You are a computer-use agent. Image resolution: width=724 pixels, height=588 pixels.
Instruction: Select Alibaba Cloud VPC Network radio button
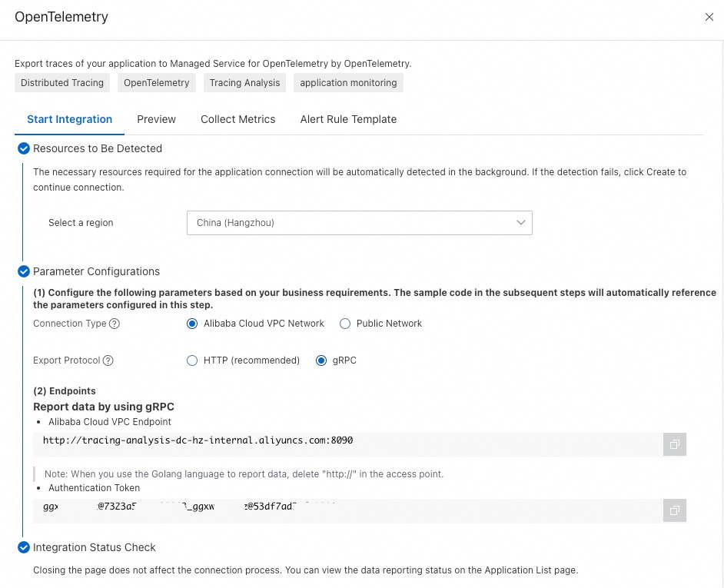coord(192,324)
